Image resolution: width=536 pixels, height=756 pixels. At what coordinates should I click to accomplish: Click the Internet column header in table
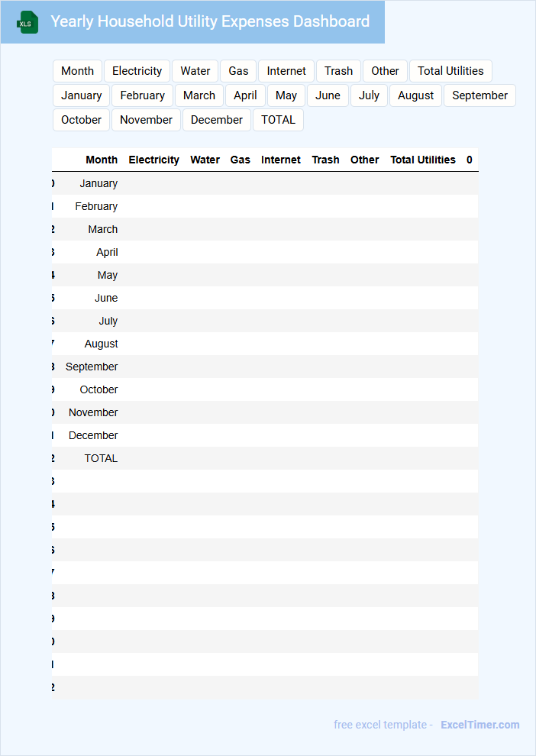coord(280,160)
